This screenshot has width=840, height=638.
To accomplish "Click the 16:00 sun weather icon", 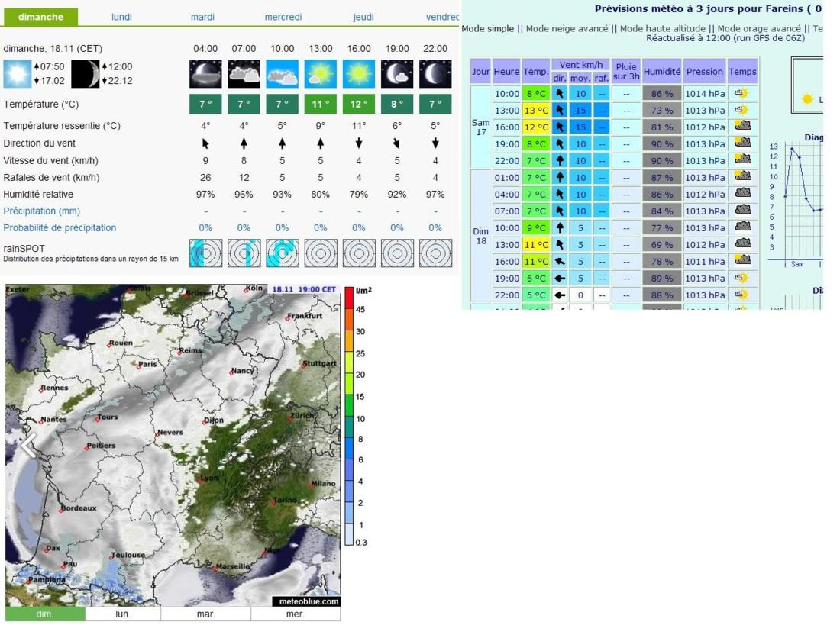I will [x=359, y=74].
